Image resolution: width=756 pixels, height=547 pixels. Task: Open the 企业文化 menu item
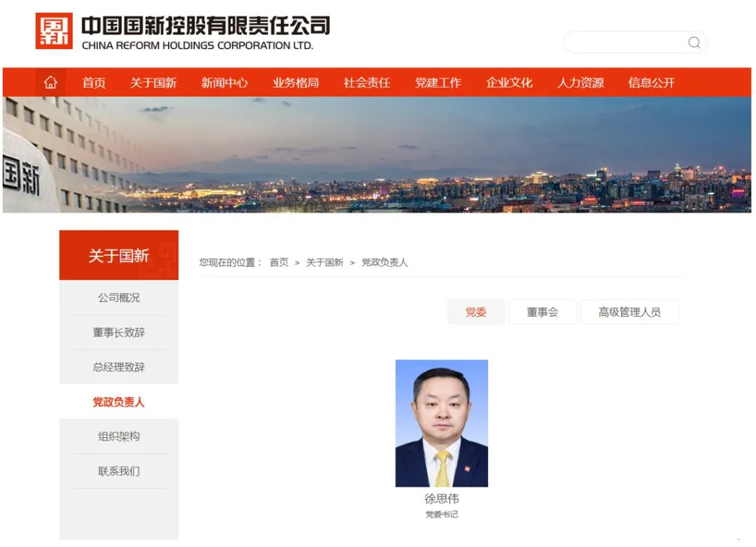(x=509, y=83)
